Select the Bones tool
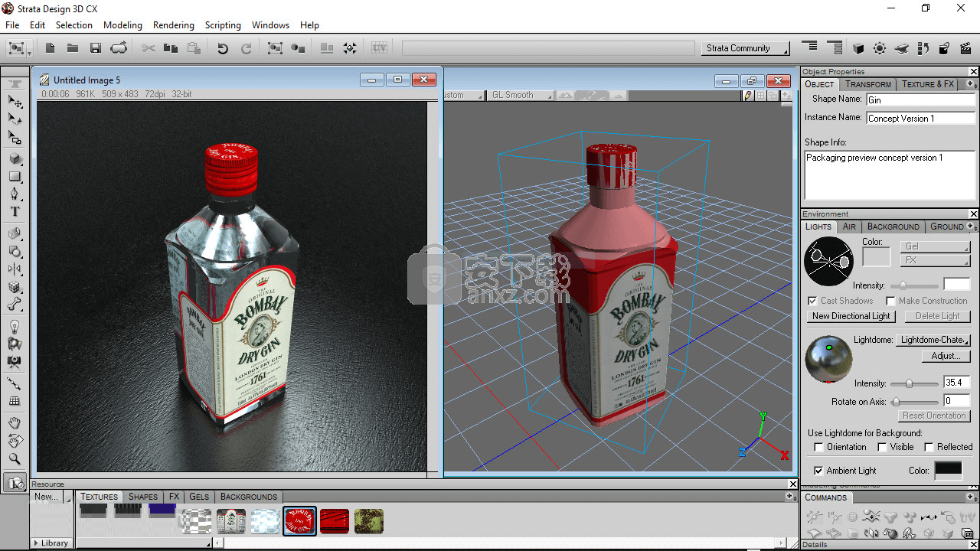This screenshot has width=980, height=551. (x=15, y=305)
